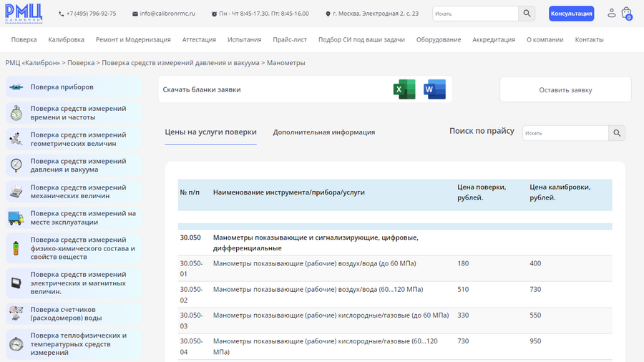The image size is (644, 362).
Task: Click the user account profile icon
Action: [x=611, y=13]
